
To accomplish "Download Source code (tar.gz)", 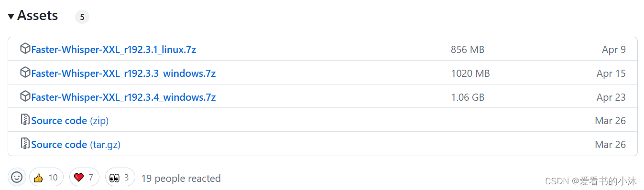I will 76,145.
